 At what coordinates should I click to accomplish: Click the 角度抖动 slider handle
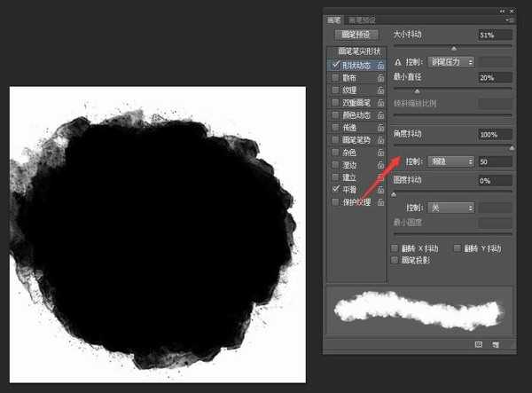[x=512, y=148]
